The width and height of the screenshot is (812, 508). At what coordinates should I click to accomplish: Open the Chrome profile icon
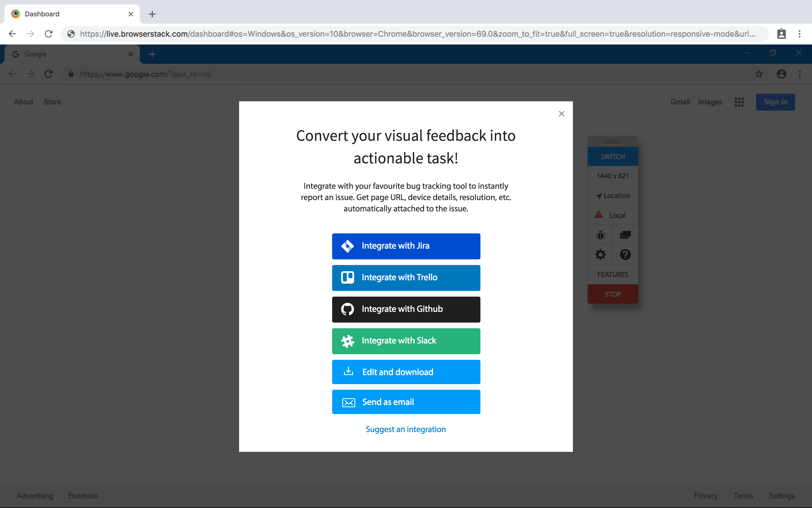(x=782, y=34)
